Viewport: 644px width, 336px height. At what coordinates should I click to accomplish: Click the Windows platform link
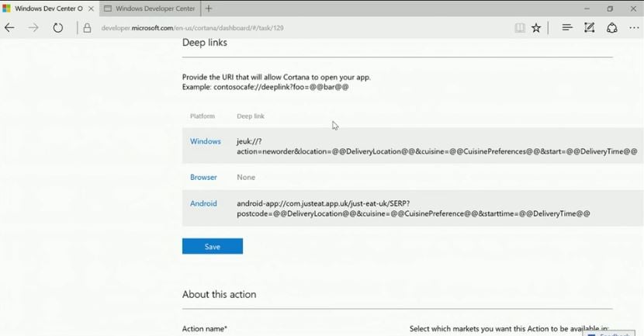click(x=206, y=141)
